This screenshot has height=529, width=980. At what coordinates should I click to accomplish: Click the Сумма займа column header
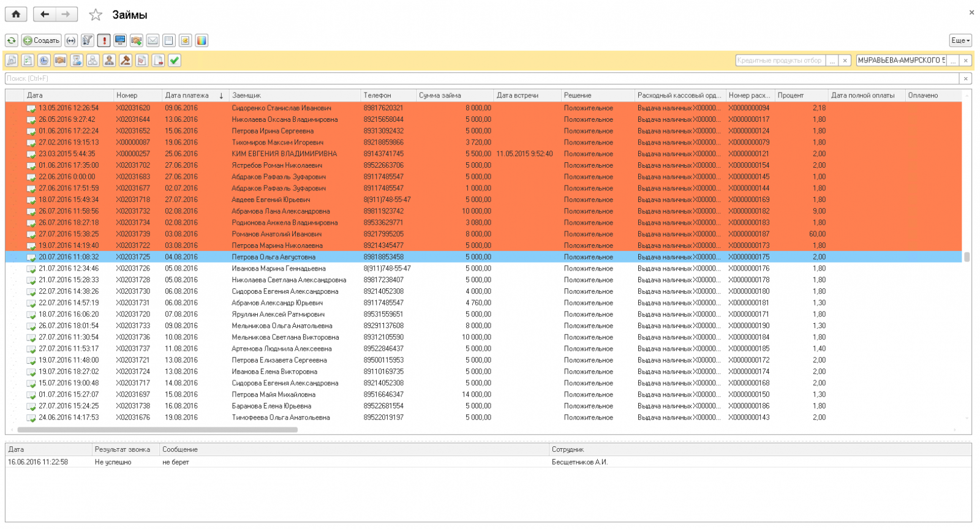(455, 96)
